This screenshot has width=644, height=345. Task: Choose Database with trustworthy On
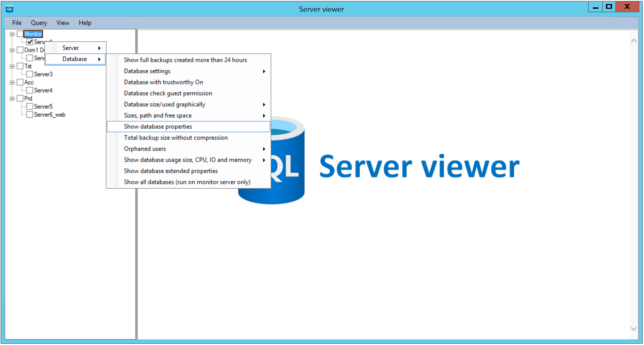pyautogui.click(x=163, y=82)
